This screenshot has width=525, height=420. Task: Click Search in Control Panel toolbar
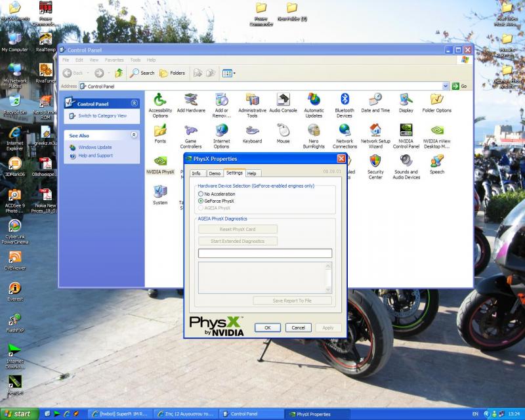(142, 73)
